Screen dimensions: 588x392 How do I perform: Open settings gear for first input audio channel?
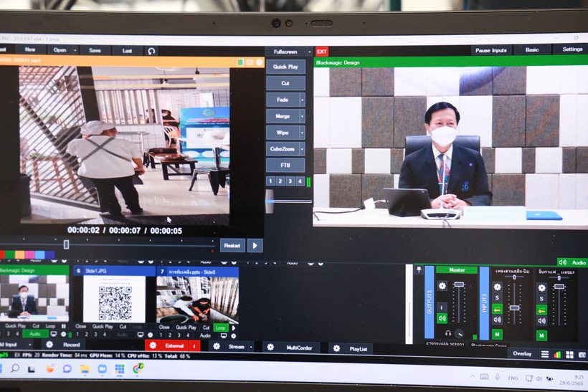point(497,287)
